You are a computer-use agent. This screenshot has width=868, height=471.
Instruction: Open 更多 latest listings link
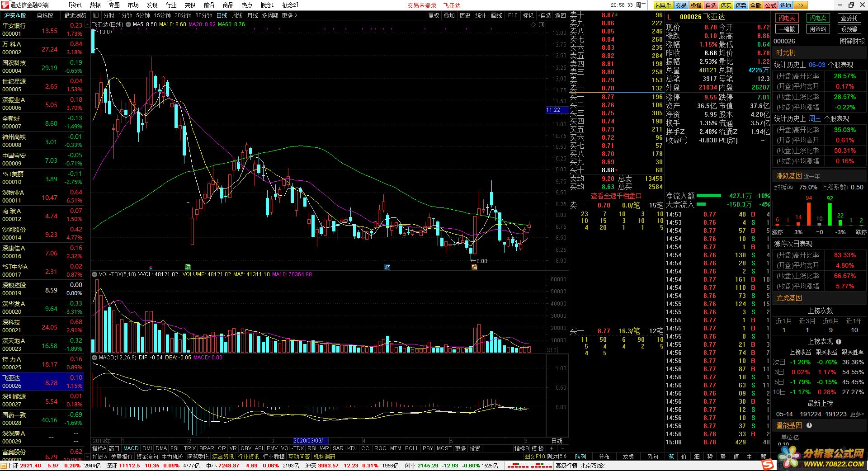[857, 414]
